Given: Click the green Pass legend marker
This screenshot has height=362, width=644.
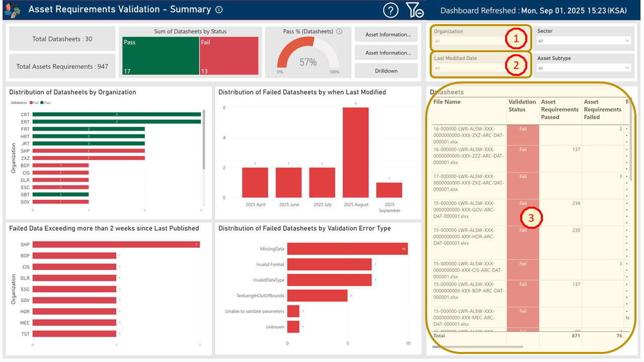Looking at the screenshot, I should (x=43, y=103).
